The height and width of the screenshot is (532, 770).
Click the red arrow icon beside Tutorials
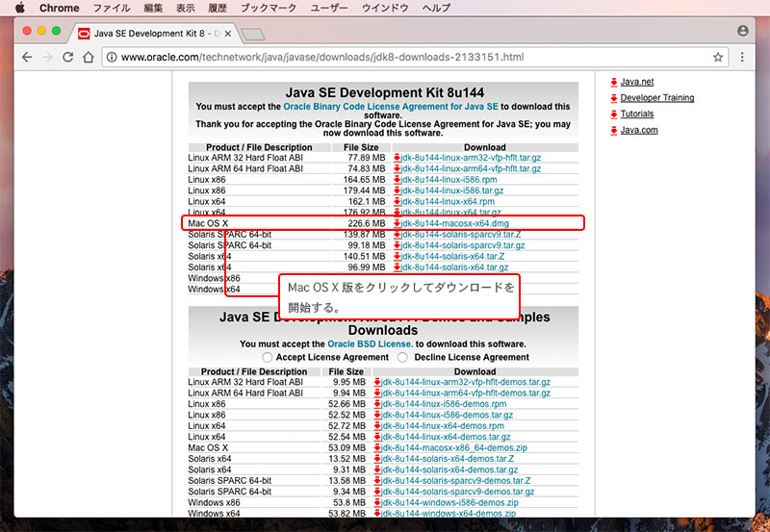pyautogui.click(x=614, y=114)
